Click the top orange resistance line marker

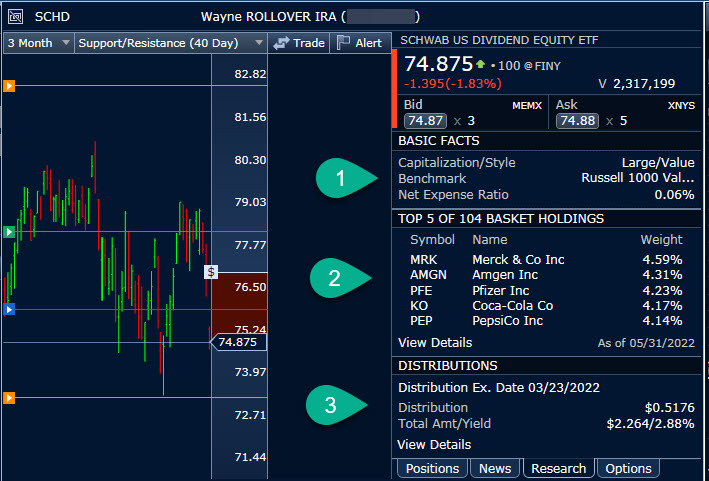[9, 86]
